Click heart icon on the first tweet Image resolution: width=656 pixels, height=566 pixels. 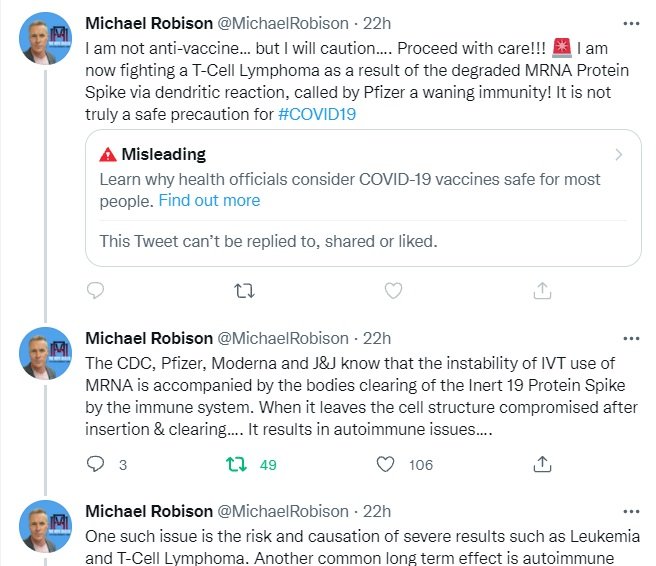click(393, 291)
